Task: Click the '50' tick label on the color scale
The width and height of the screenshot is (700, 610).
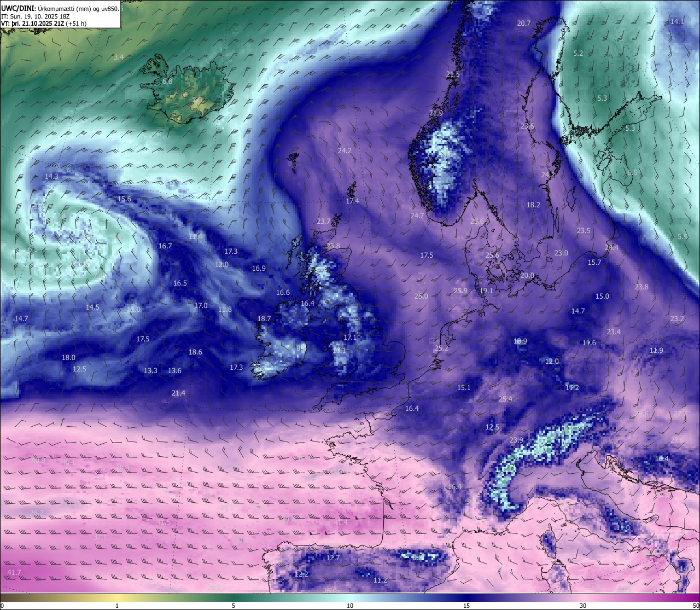Action: pyautogui.click(x=696, y=606)
